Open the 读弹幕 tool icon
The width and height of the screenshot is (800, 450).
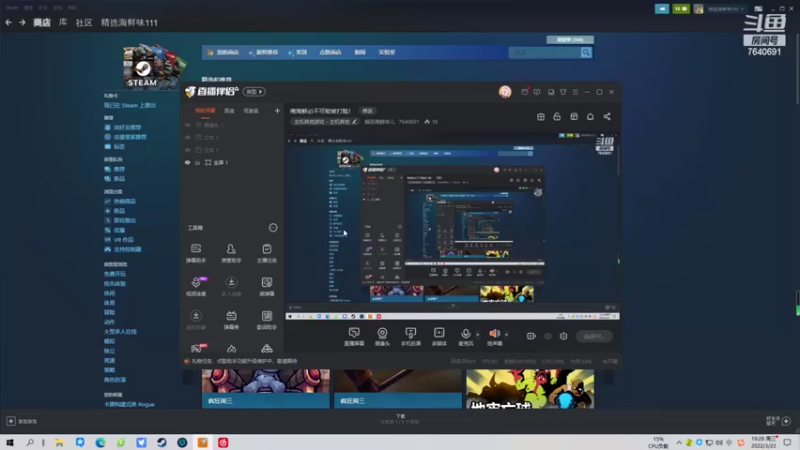(266, 286)
